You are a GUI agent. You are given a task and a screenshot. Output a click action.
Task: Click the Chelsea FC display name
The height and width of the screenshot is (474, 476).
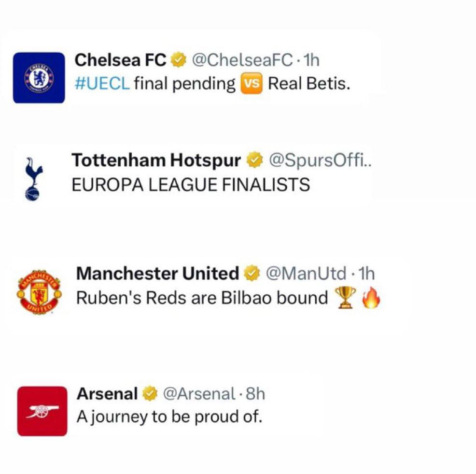121,60
